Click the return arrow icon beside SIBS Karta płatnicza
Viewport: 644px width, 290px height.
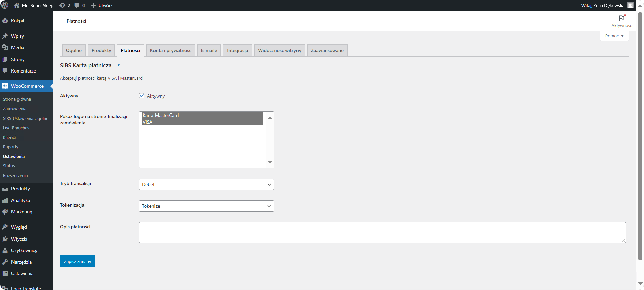[117, 66]
